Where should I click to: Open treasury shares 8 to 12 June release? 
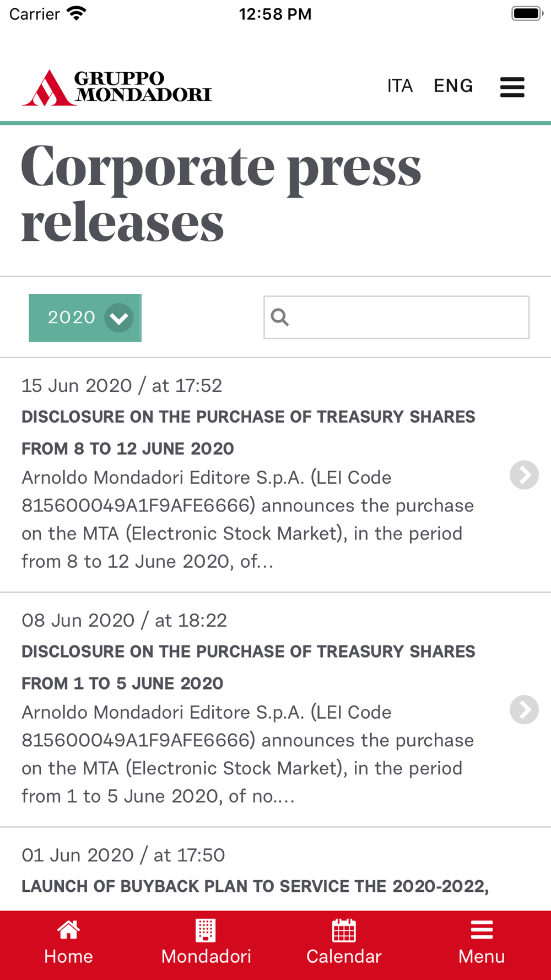[x=248, y=432]
